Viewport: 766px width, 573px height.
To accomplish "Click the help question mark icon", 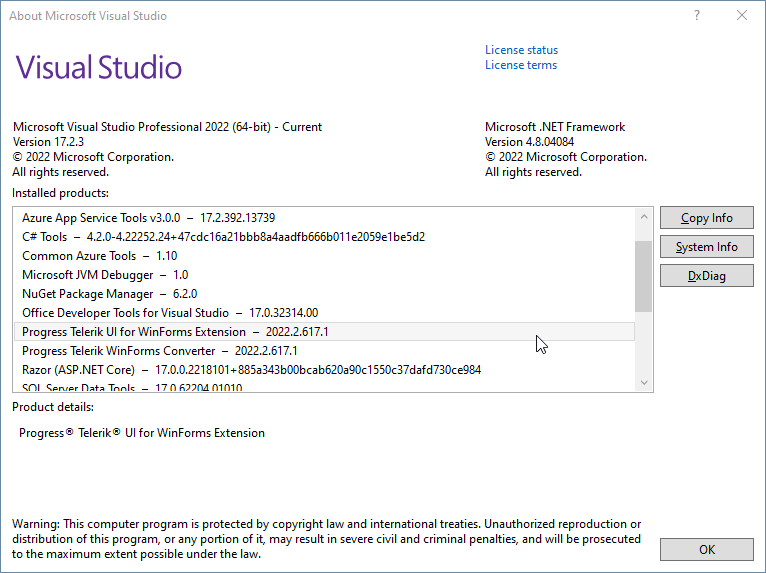I will coord(697,16).
